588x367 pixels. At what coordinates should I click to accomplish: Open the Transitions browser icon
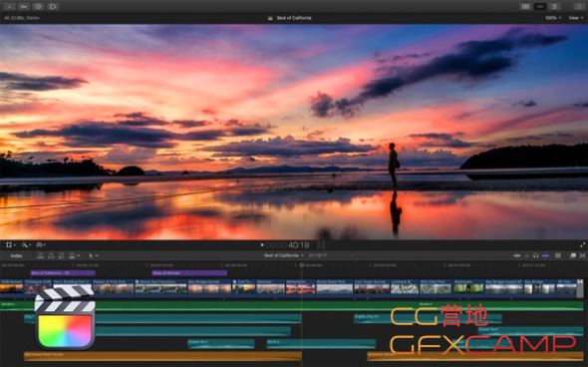582,255
